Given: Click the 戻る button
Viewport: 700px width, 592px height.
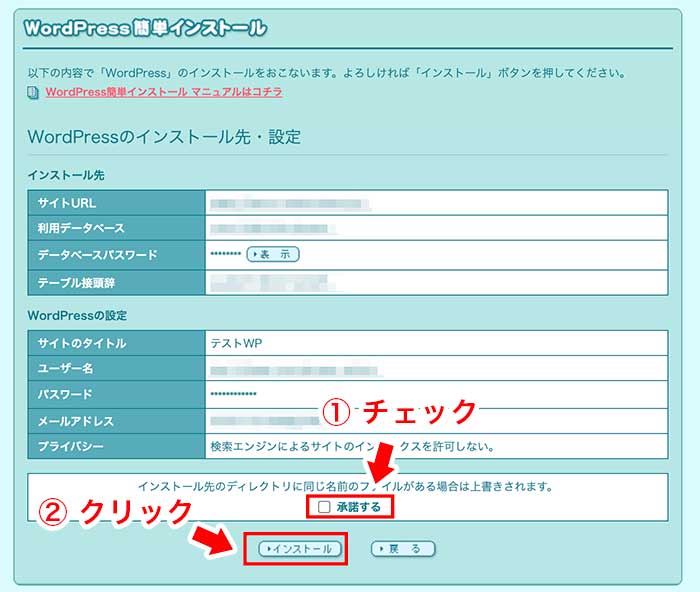Looking at the screenshot, I should click(x=403, y=549).
